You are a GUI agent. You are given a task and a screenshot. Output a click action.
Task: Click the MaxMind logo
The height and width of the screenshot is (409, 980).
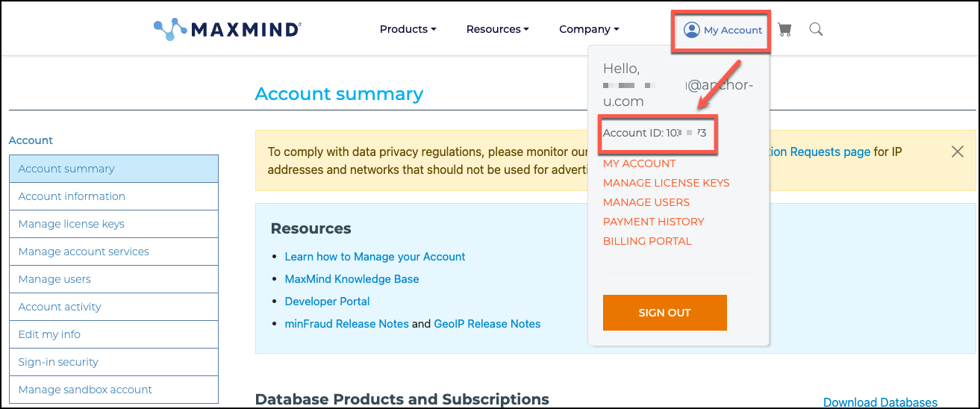pos(227,30)
